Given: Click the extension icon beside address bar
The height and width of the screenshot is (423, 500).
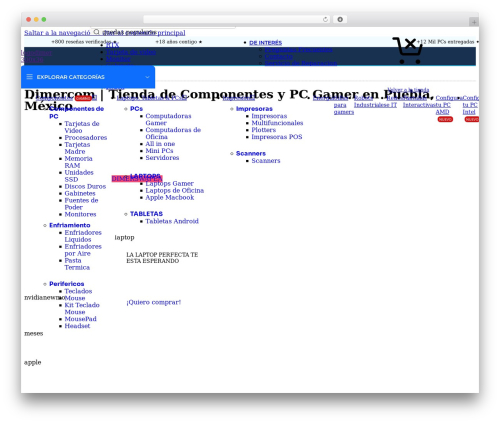Looking at the screenshot, I should (340, 19).
